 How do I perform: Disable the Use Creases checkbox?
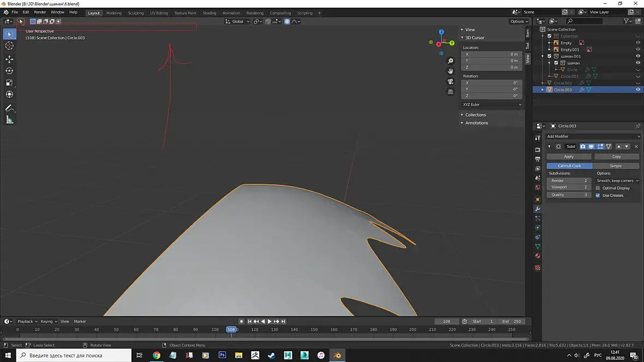pyautogui.click(x=598, y=195)
